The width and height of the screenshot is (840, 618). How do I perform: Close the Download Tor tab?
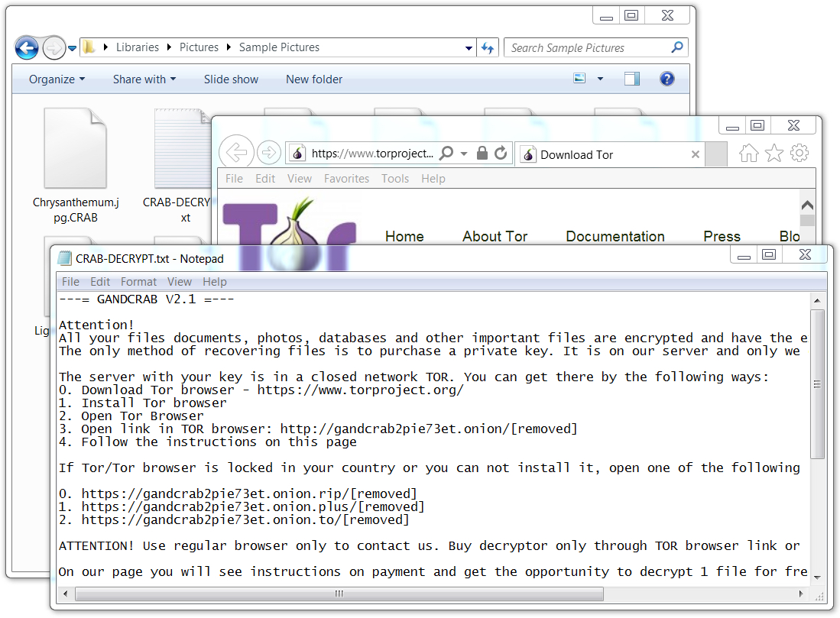click(x=696, y=154)
